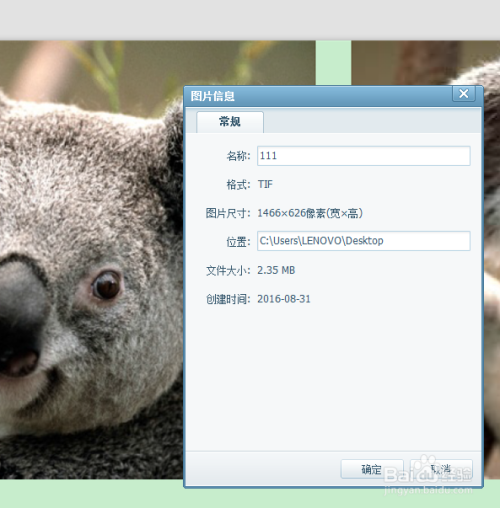500x508 pixels.
Task: Click the 图片信息 dialog title
Action: pos(213,96)
